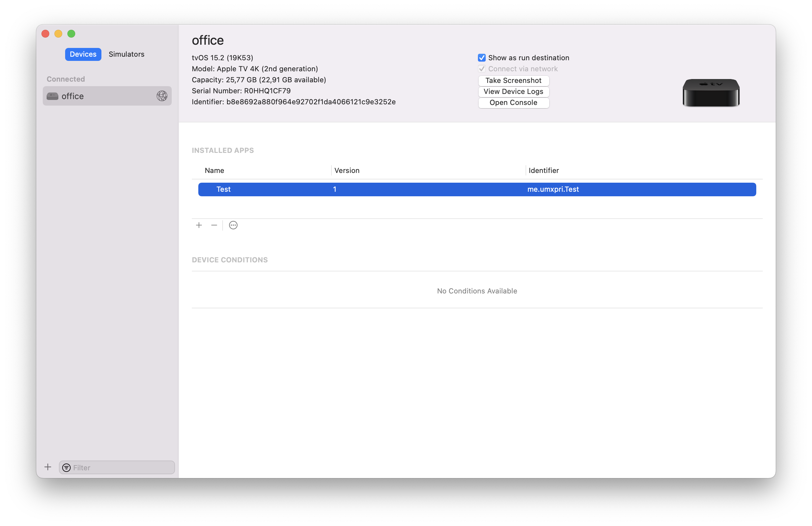This screenshot has height=526, width=812.
Task: Click the Model: Apple TV 4K text
Action: click(x=255, y=69)
